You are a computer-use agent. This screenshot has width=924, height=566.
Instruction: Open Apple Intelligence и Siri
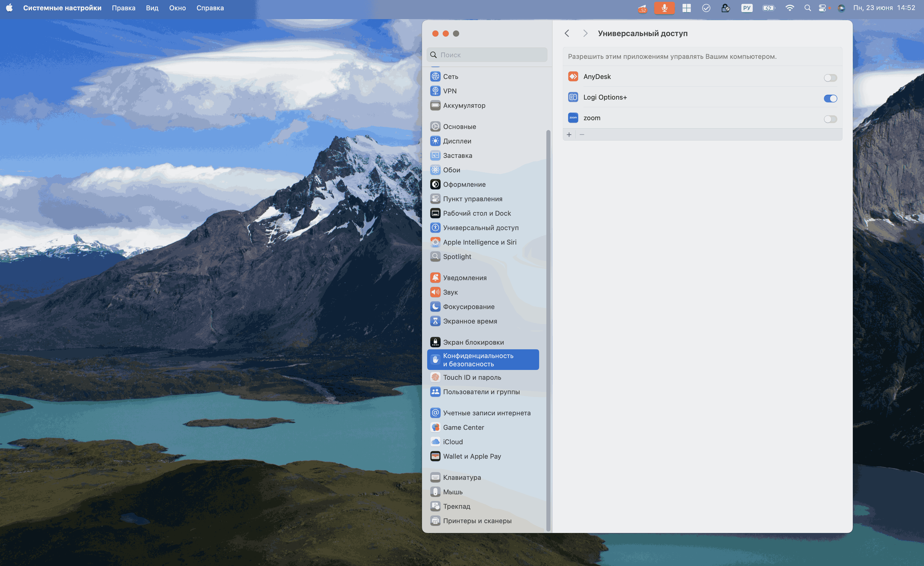(x=483, y=242)
